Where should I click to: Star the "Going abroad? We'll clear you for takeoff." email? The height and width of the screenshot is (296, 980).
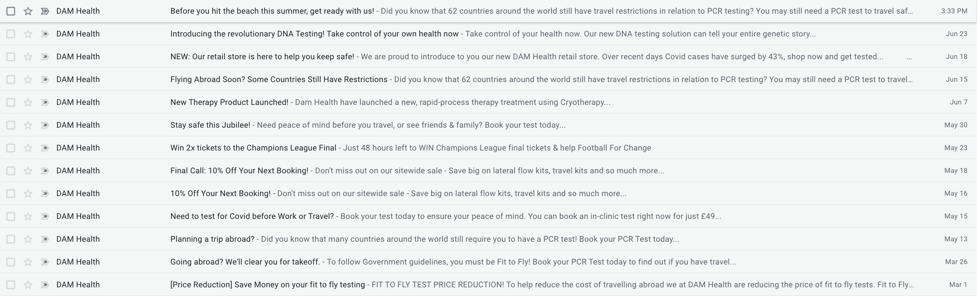click(x=28, y=262)
